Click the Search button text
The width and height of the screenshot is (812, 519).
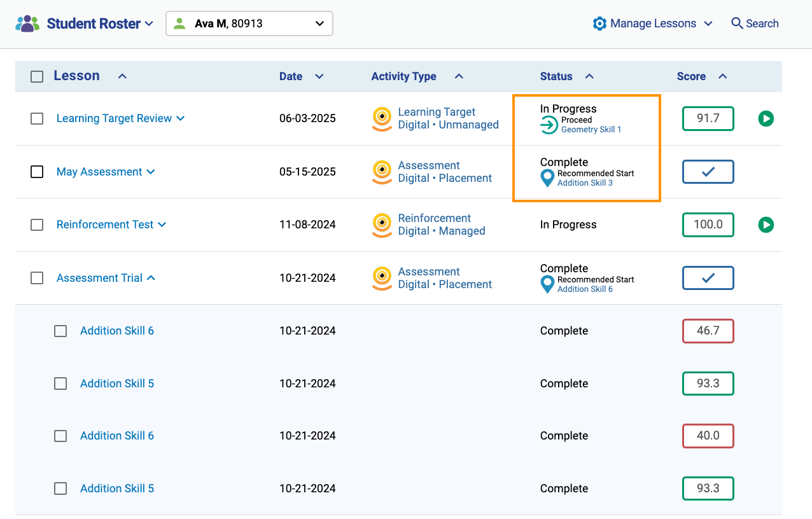pyautogui.click(x=762, y=24)
